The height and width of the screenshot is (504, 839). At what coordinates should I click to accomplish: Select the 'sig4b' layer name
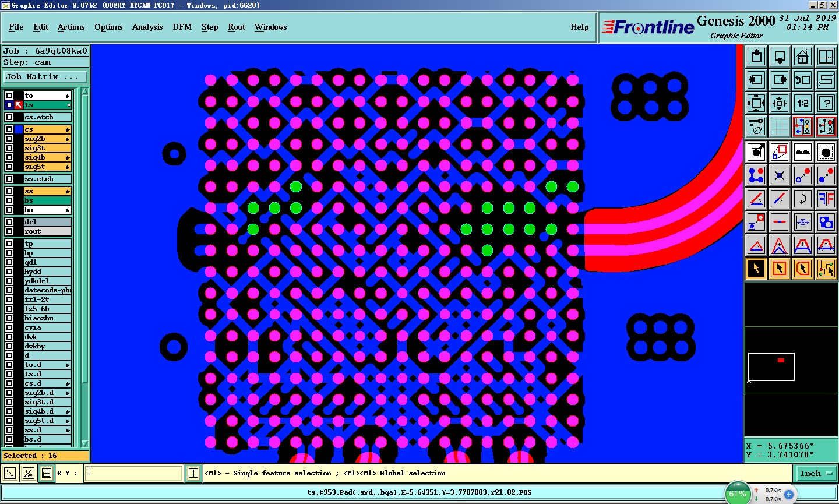(x=47, y=157)
